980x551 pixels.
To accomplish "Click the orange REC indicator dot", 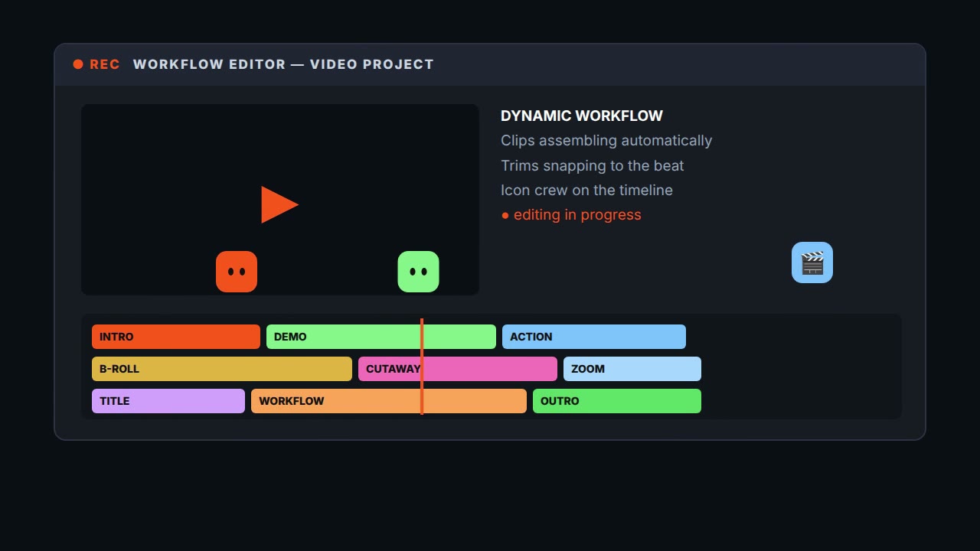I will pos(78,64).
